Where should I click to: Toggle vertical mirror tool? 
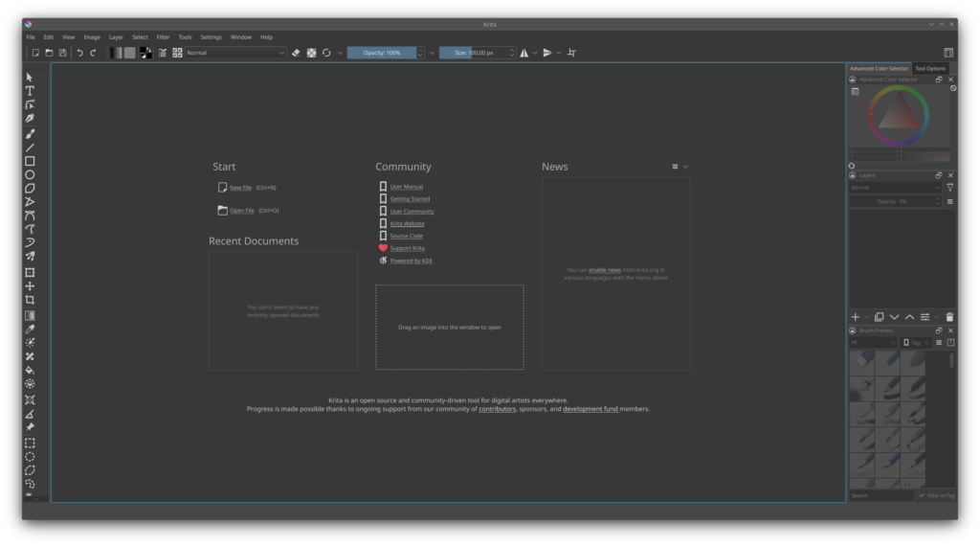546,53
